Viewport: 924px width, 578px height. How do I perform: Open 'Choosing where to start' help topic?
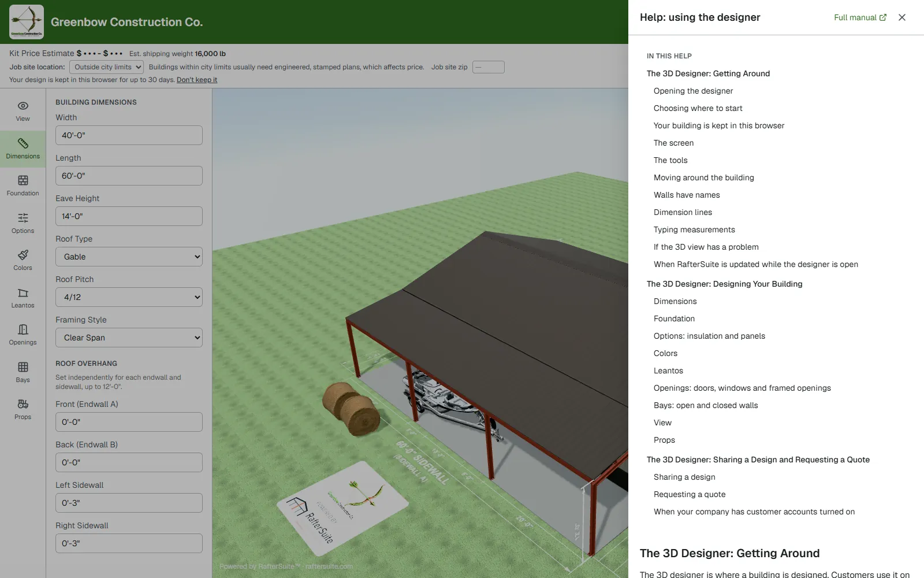click(698, 108)
